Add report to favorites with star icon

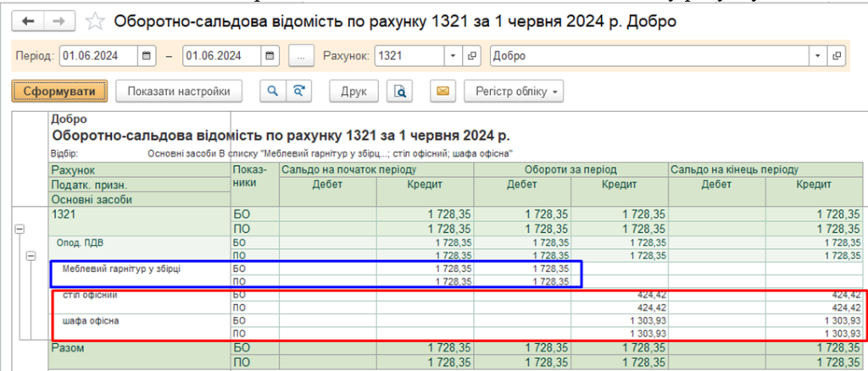pyautogui.click(x=96, y=21)
